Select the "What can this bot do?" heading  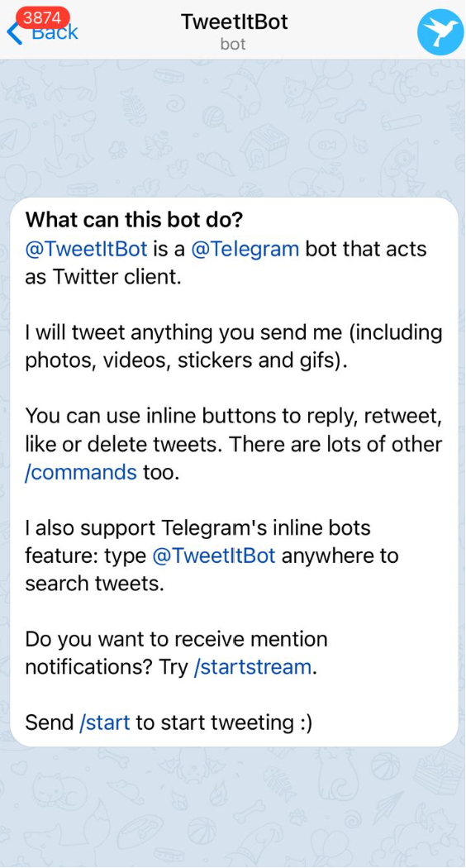[135, 221]
